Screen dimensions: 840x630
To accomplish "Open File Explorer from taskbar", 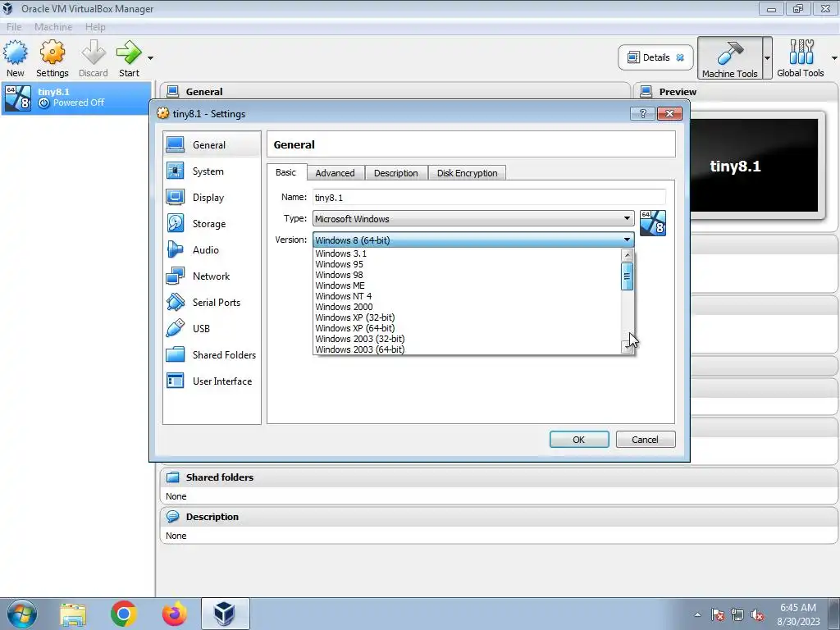I will point(73,614).
